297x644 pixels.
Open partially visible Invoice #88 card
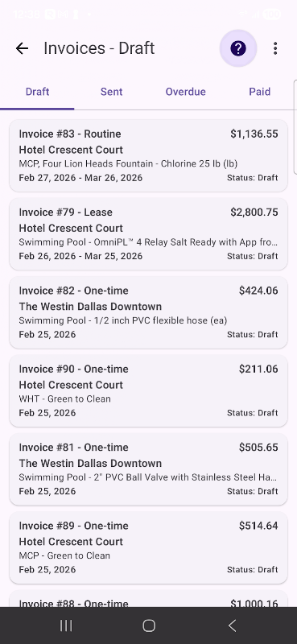click(148, 598)
